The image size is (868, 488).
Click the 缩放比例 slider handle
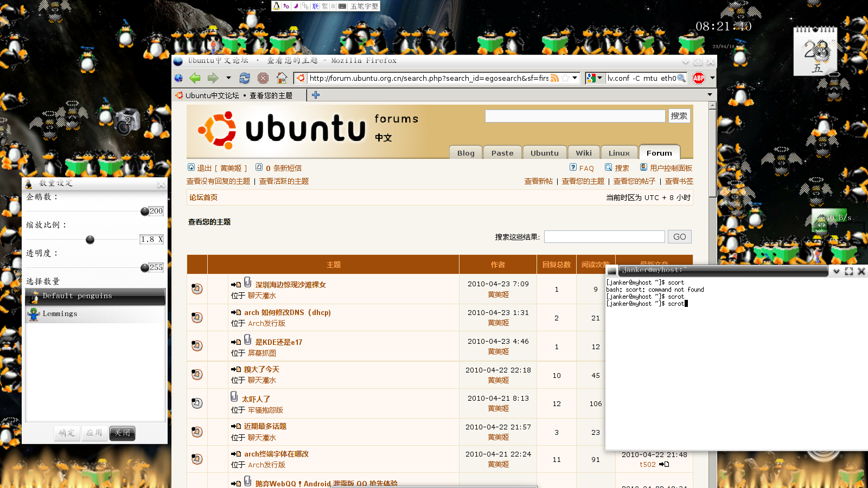[x=90, y=240]
